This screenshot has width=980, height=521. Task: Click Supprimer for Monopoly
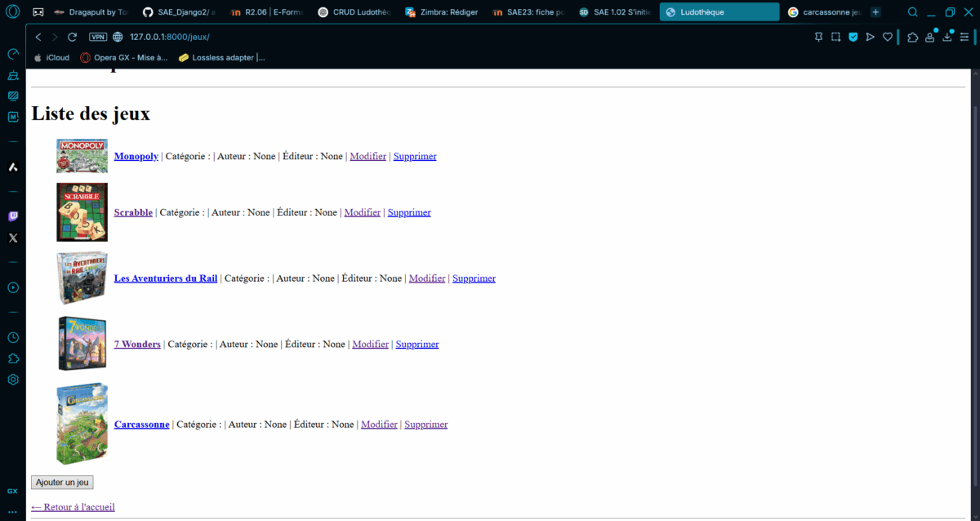point(415,156)
